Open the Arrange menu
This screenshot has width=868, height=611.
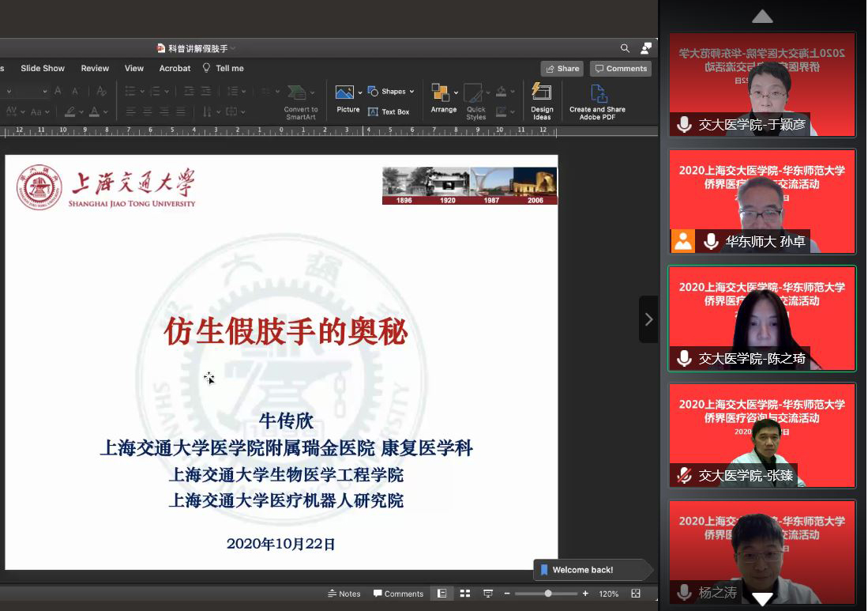[443, 99]
